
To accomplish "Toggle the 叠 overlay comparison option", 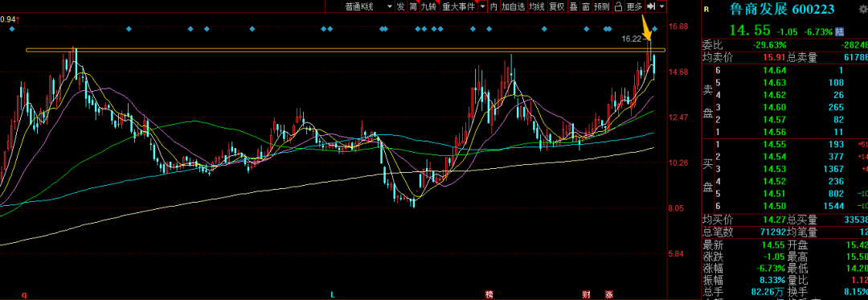I will point(574,6).
